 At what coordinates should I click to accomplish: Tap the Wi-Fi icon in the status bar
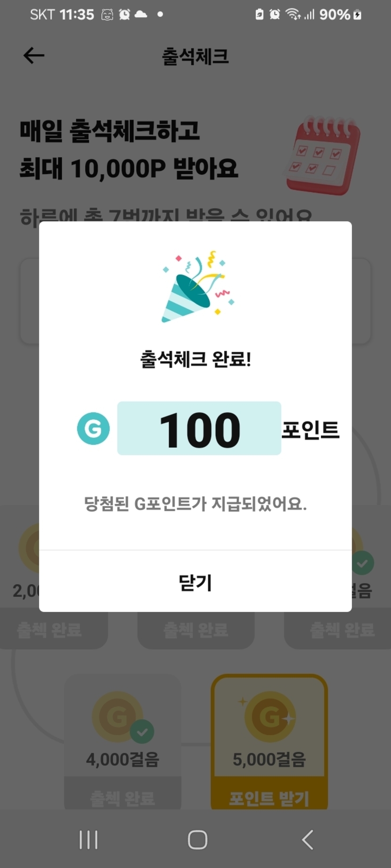click(293, 15)
